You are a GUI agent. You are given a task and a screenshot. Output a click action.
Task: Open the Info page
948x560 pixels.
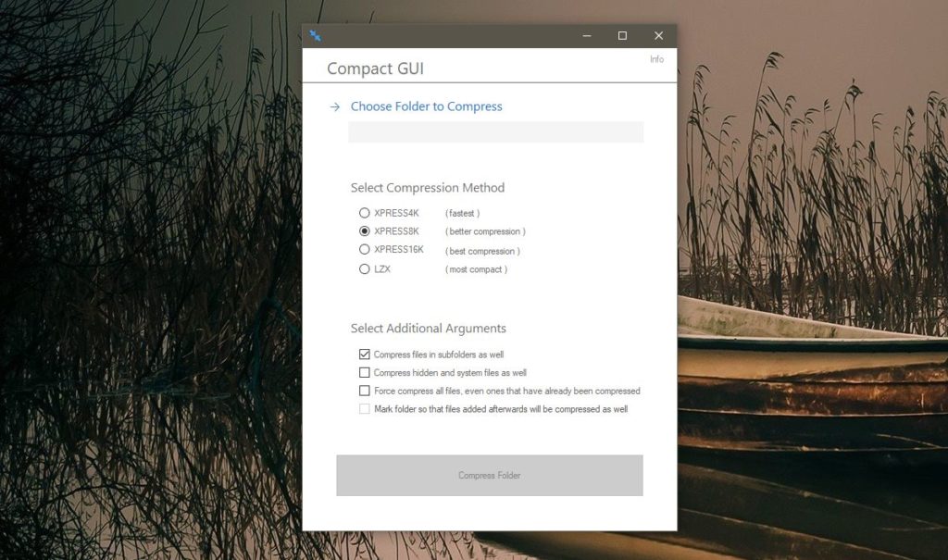[x=657, y=59]
